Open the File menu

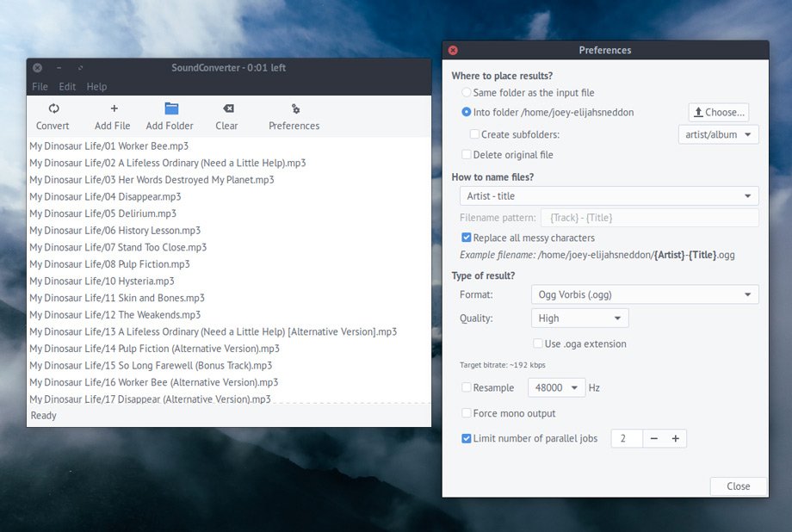pos(40,87)
